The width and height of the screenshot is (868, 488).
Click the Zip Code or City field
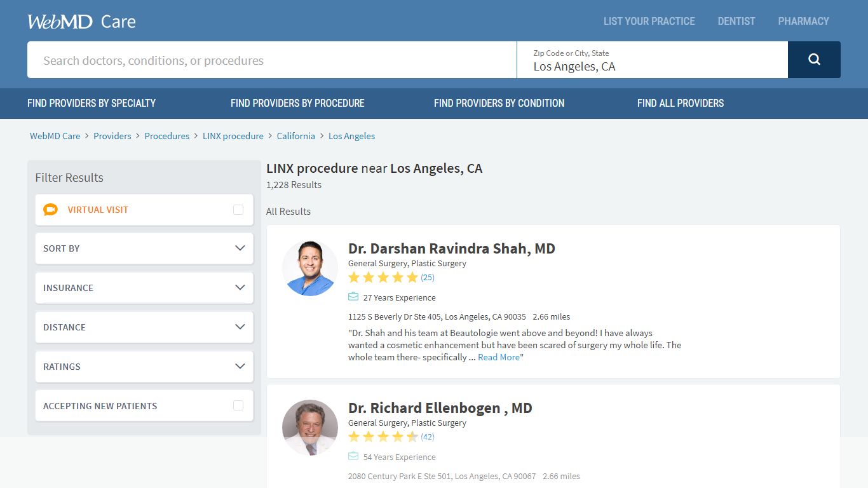point(653,60)
